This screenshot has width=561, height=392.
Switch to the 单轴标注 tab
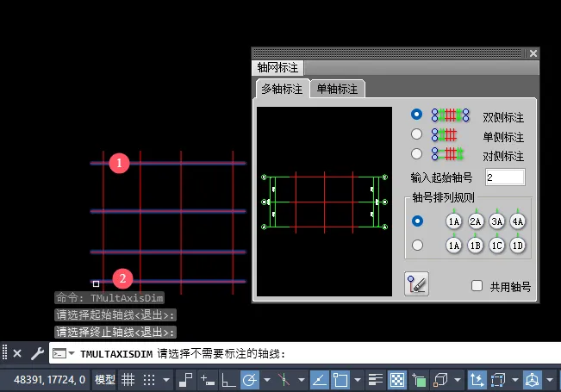(x=337, y=89)
